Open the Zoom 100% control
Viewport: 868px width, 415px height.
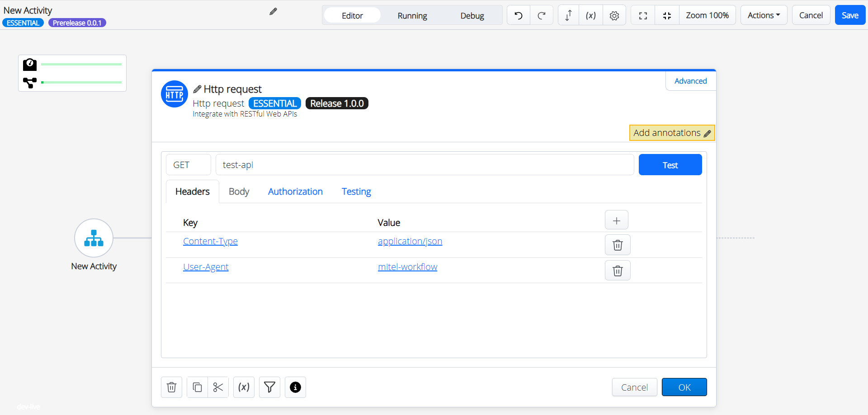click(708, 15)
